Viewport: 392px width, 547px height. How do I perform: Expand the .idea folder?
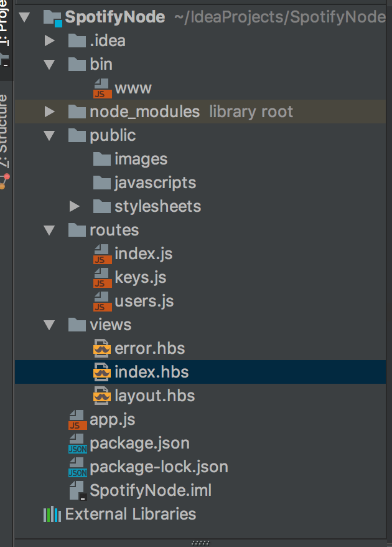(50, 41)
